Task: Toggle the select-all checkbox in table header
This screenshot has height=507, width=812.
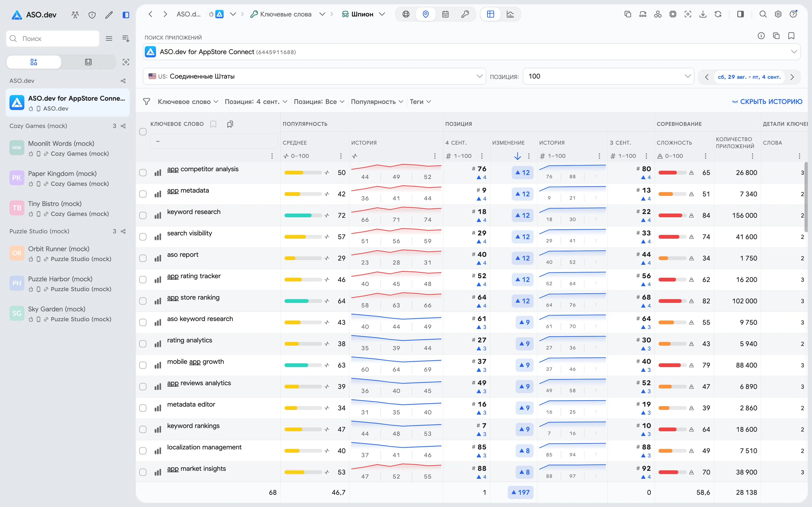Action: 143,132
